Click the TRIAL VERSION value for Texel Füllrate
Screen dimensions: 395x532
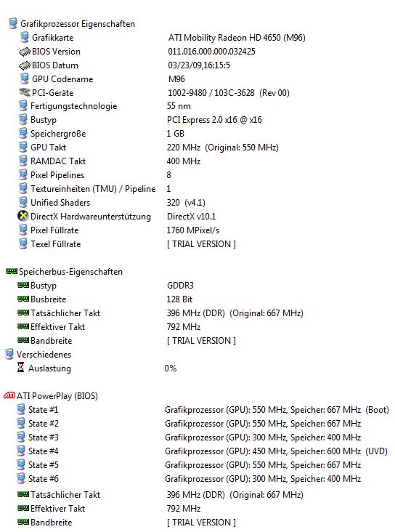tap(201, 244)
